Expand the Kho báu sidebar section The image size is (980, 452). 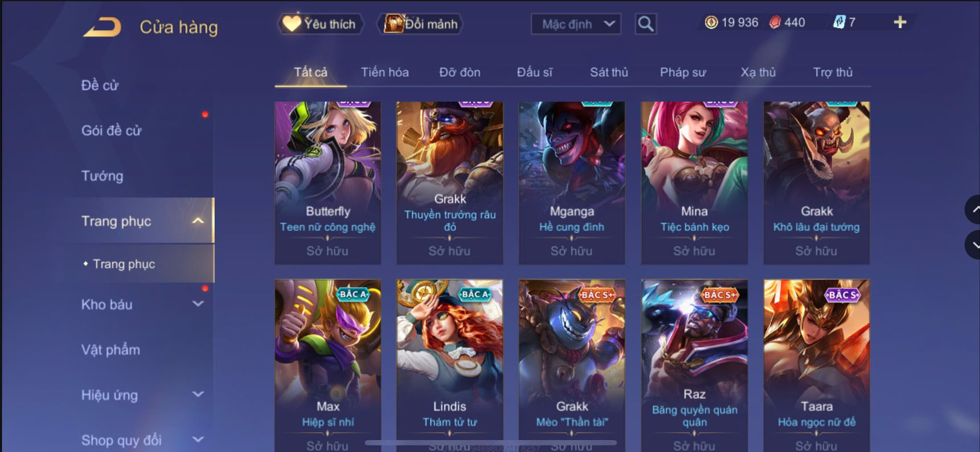(x=198, y=304)
